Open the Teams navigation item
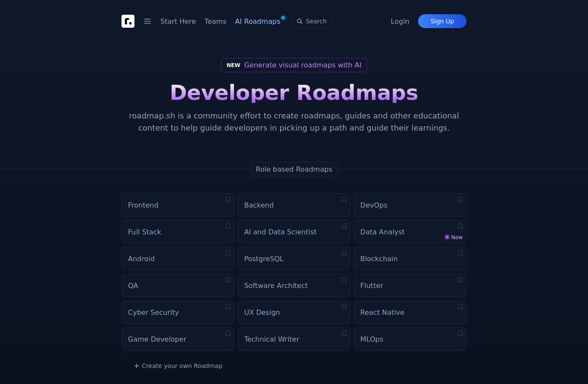Viewport: 588px width, 384px height. [215, 21]
